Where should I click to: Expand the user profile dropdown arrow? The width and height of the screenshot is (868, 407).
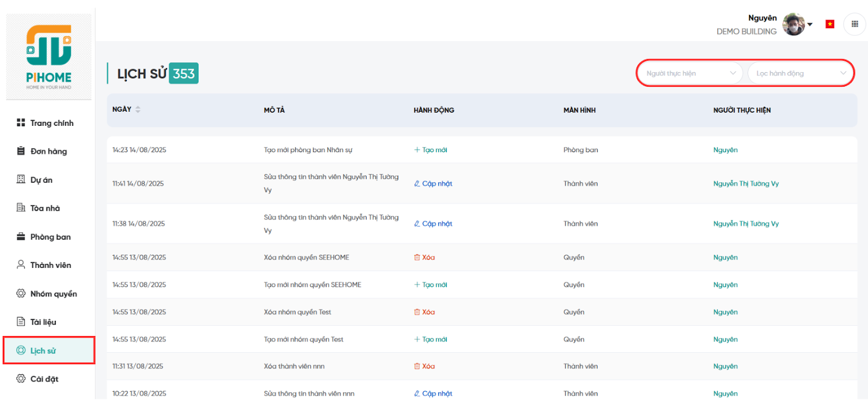[x=810, y=24]
